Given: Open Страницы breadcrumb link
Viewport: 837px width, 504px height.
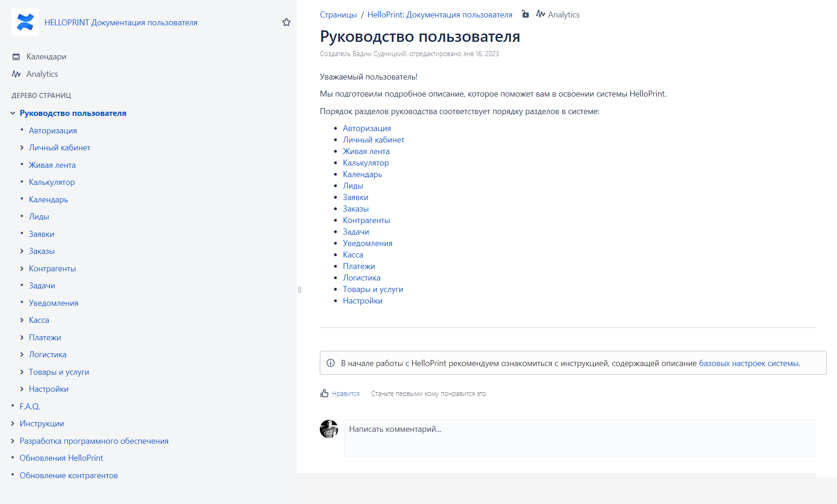Looking at the screenshot, I should point(338,15).
